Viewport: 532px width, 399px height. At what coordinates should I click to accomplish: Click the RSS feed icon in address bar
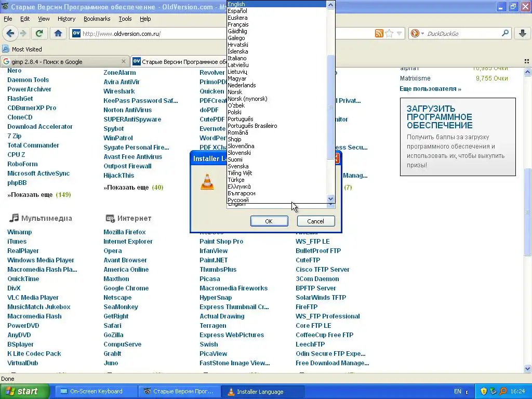[x=379, y=33]
